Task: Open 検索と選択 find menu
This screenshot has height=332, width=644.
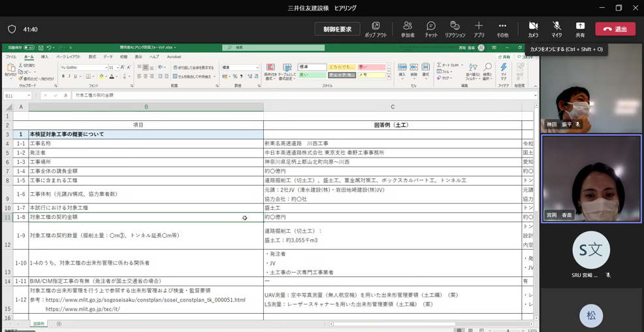Action: [x=487, y=72]
